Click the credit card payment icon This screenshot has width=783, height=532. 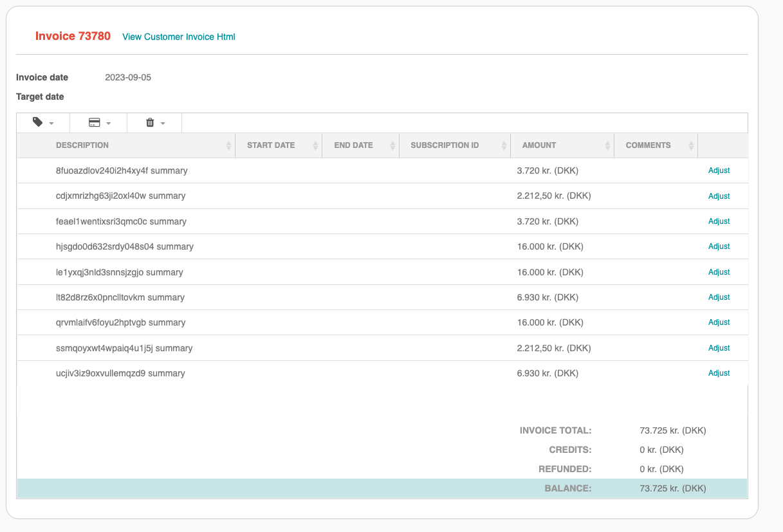coord(93,122)
